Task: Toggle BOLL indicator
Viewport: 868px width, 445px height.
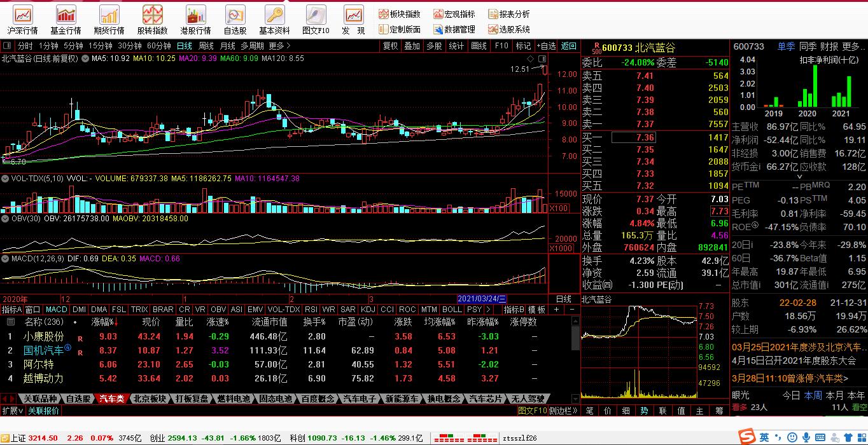Action: (x=452, y=310)
